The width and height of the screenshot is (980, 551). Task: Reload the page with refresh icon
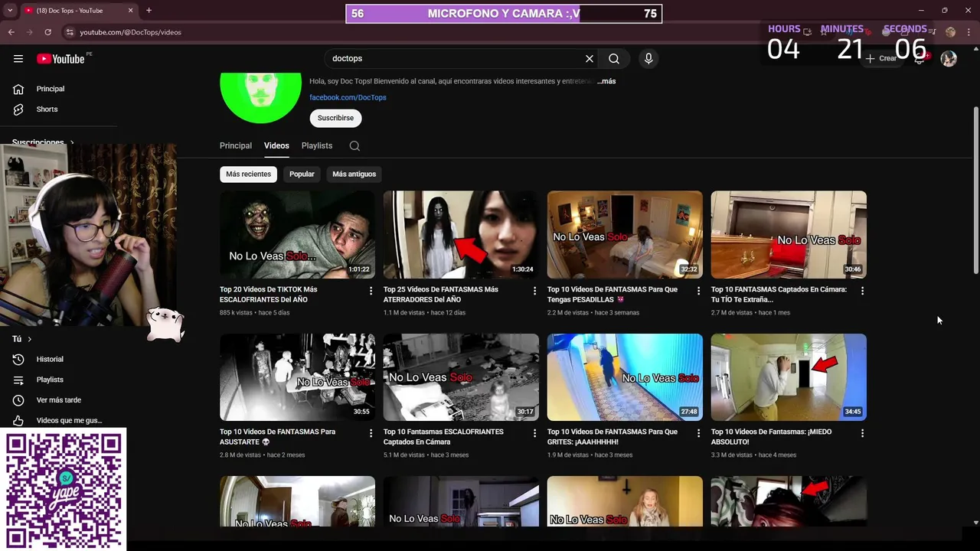click(47, 32)
